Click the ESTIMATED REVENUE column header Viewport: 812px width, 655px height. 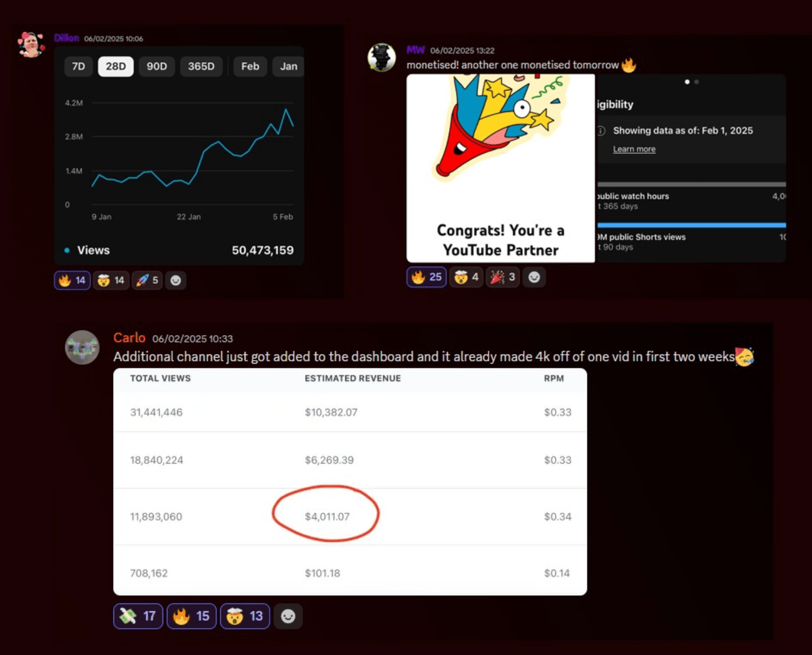353,378
